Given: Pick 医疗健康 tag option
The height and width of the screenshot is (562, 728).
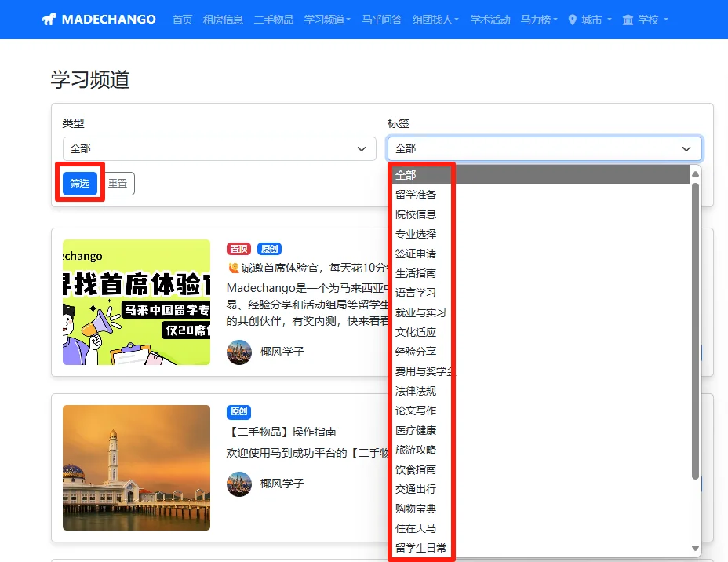Looking at the screenshot, I should pyautogui.click(x=541, y=431).
